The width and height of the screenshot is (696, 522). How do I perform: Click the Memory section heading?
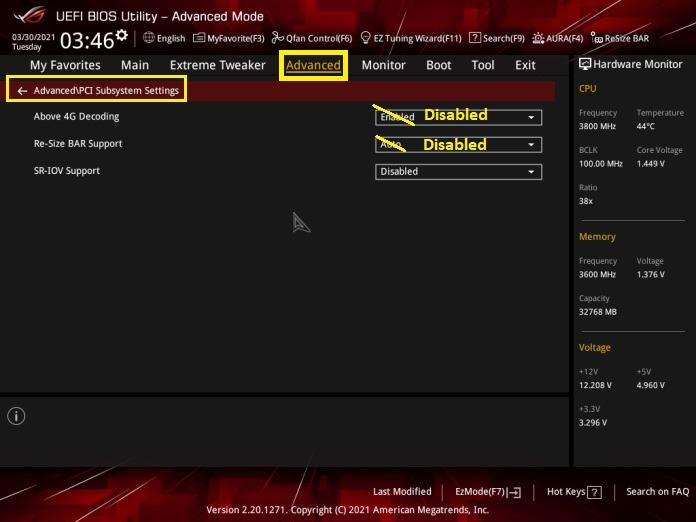point(597,237)
